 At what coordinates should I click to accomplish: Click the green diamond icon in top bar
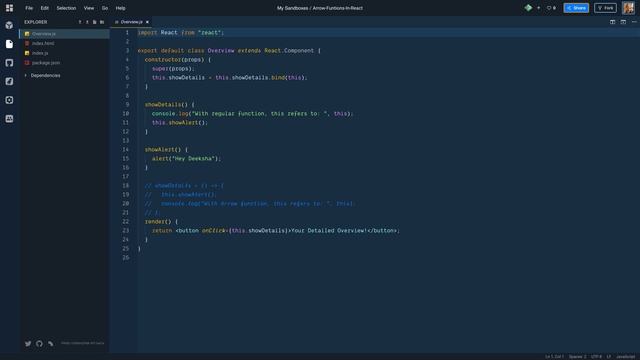[528, 8]
